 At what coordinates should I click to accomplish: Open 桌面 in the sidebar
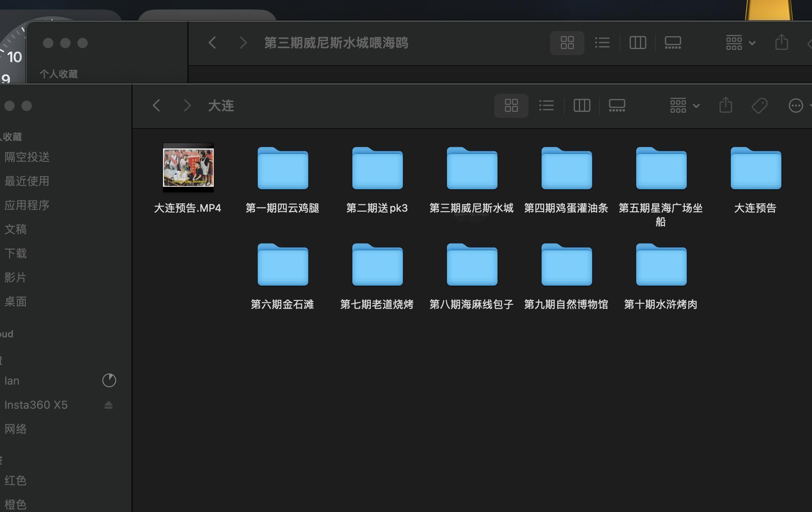(15, 302)
